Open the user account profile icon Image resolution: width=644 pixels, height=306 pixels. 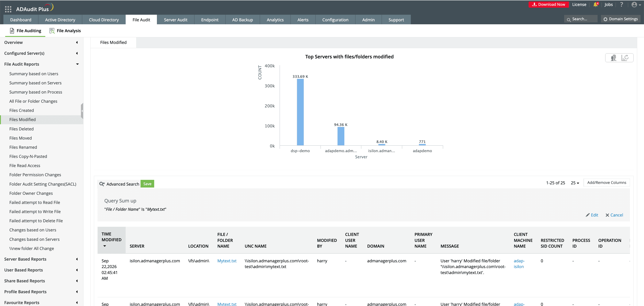[x=634, y=4]
